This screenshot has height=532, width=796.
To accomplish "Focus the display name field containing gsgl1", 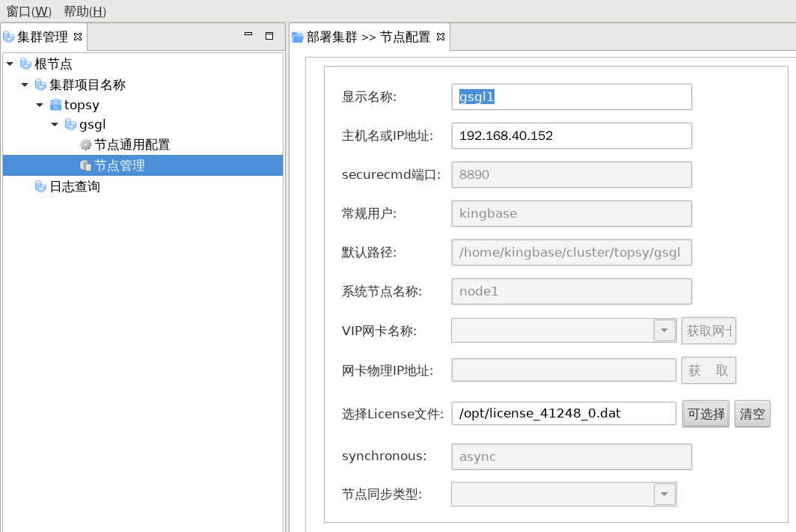I will tap(572, 97).
